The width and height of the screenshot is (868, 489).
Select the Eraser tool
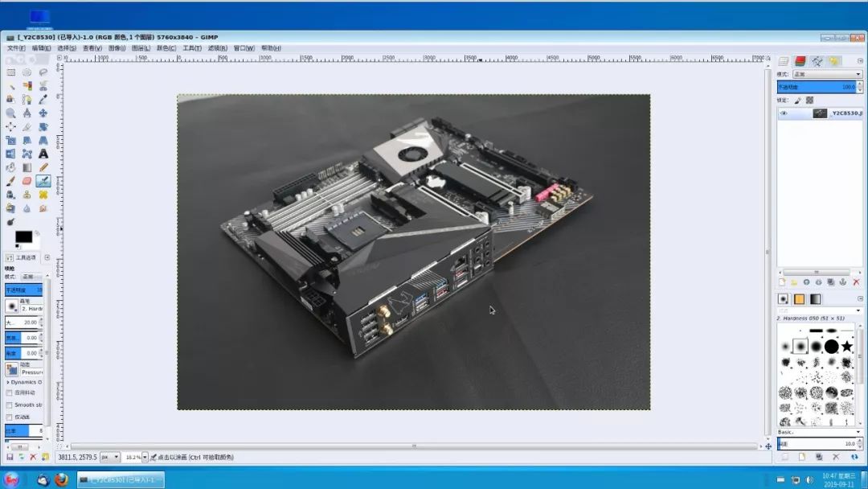pos(27,181)
